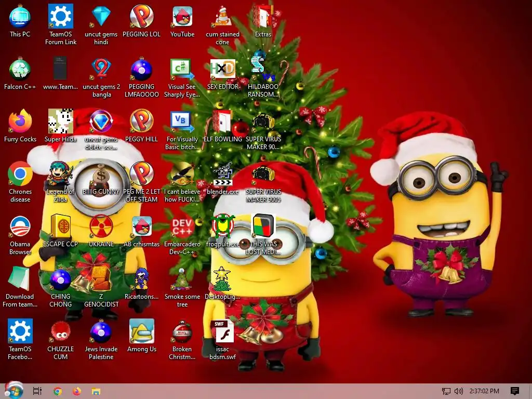Open the network status tray icon
Image resolution: width=532 pixels, height=399 pixels.
click(446, 391)
